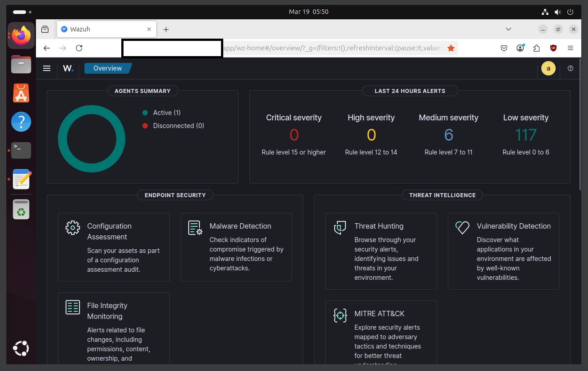Screen dimensions: 588x371
Task: Open the Configuration Assessment gear icon
Action: pos(73,228)
